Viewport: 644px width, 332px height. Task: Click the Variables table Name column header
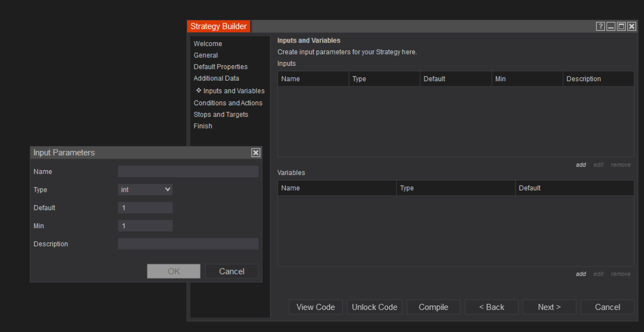tap(337, 188)
